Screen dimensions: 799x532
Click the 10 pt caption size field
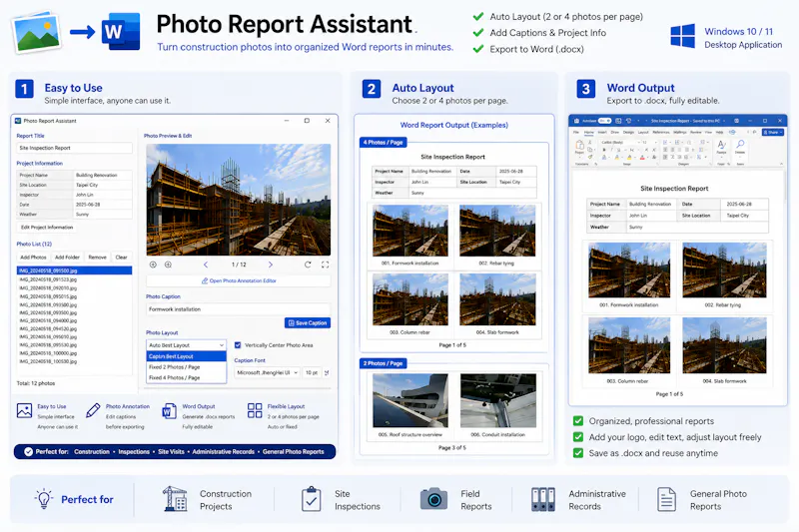312,372
